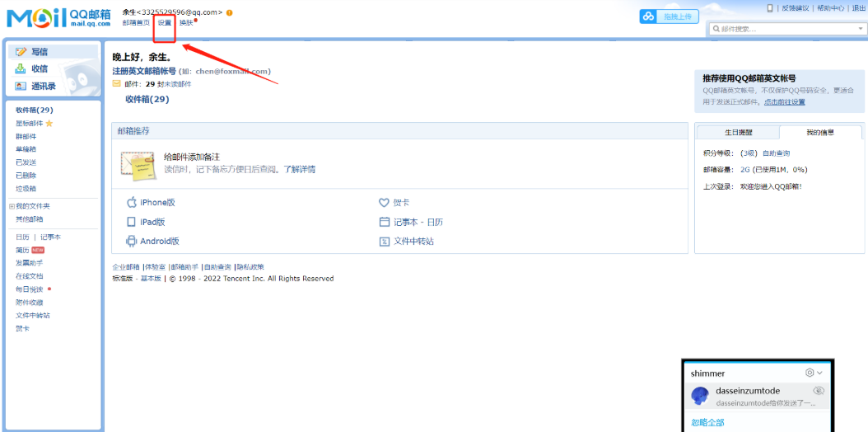Expand the chevron in shimmer popup header
This screenshot has width=868, height=432.
pos(820,373)
